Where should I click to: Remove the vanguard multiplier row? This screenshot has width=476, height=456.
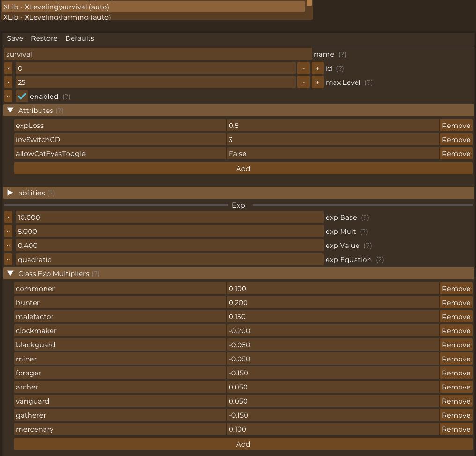[456, 401]
